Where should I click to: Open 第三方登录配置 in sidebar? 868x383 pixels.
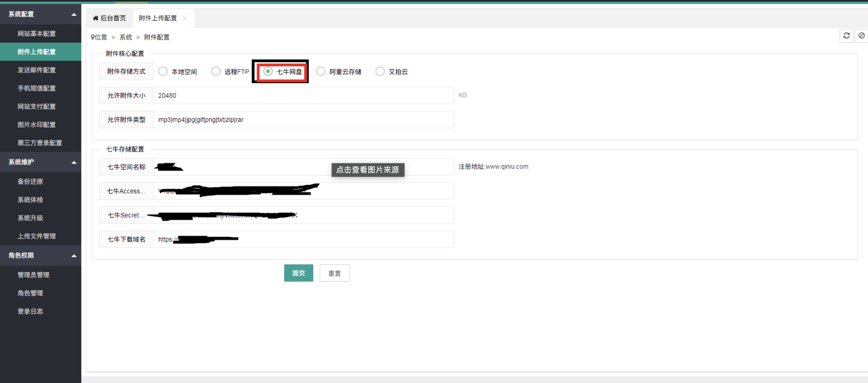41,143
